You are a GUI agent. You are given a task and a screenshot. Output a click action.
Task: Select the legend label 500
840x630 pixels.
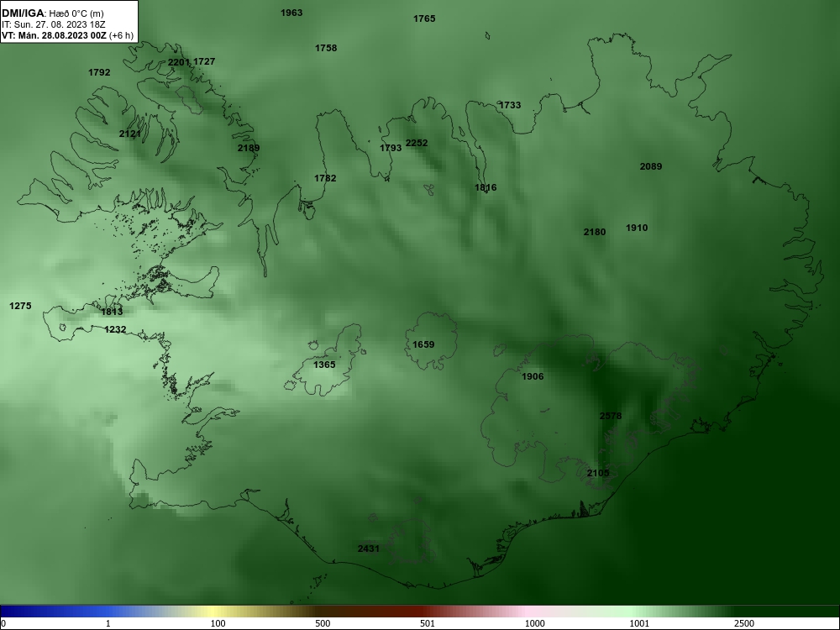tap(323, 623)
